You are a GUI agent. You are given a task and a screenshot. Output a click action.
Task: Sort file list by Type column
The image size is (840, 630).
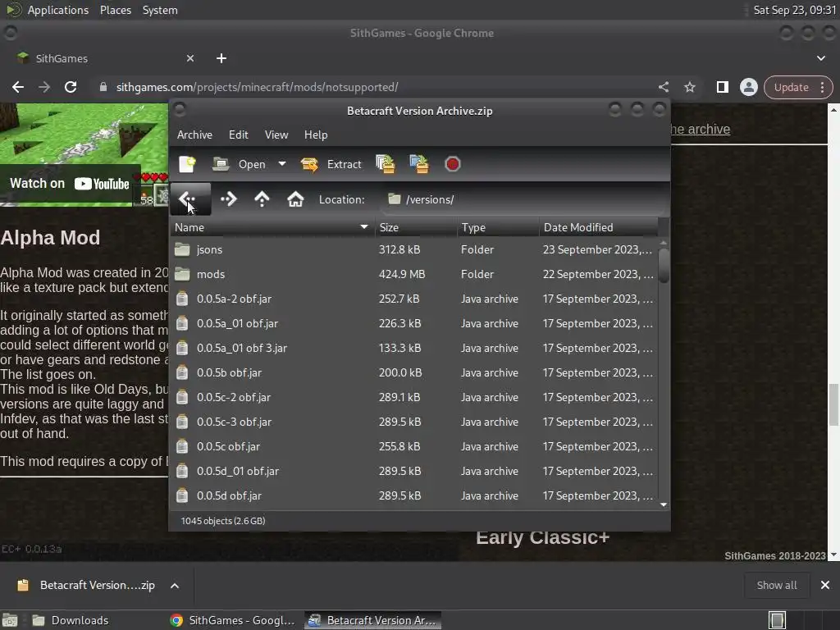point(498,227)
